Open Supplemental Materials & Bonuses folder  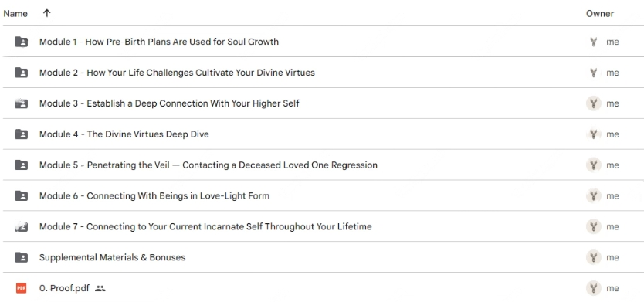[112, 258]
